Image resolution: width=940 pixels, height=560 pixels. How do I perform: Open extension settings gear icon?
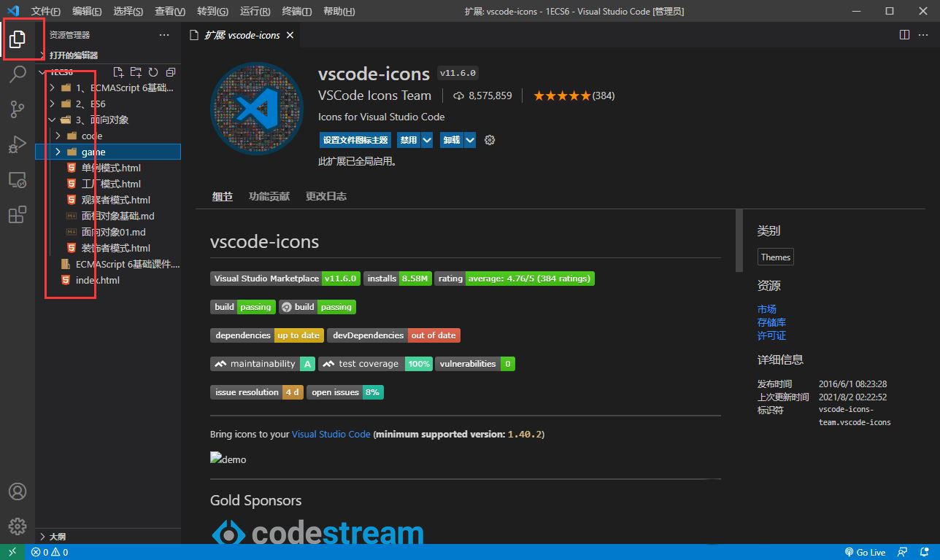click(490, 140)
